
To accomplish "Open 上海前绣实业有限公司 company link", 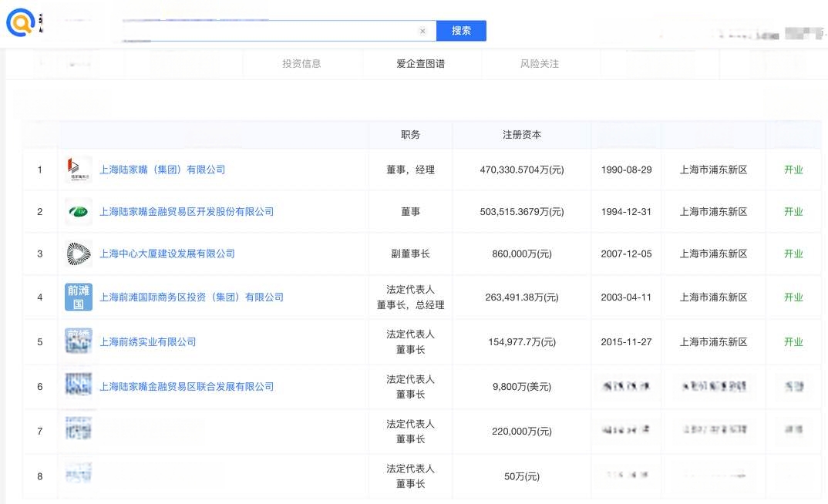I will pos(148,342).
